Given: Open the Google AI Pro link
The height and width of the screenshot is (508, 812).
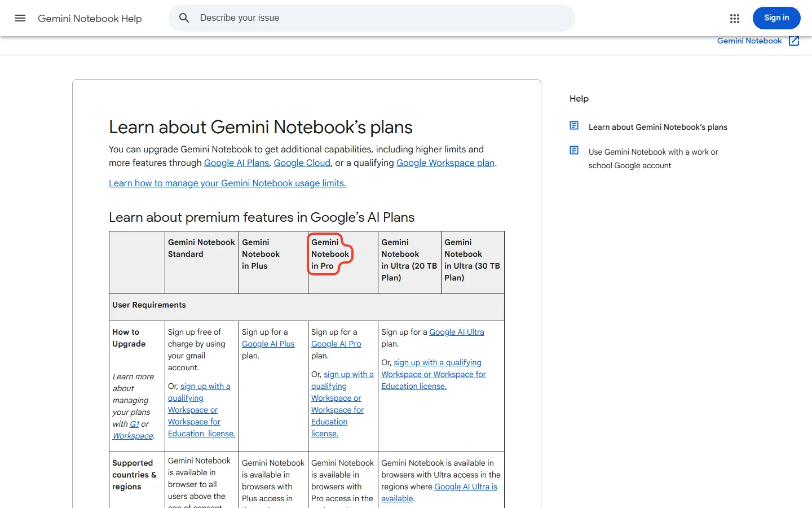Looking at the screenshot, I should [336, 344].
